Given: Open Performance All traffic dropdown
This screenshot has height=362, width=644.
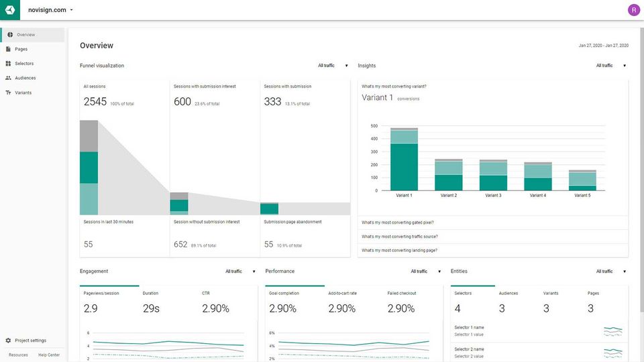Looking at the screenshot, I should pyautogui.click(x=426, y=271).
